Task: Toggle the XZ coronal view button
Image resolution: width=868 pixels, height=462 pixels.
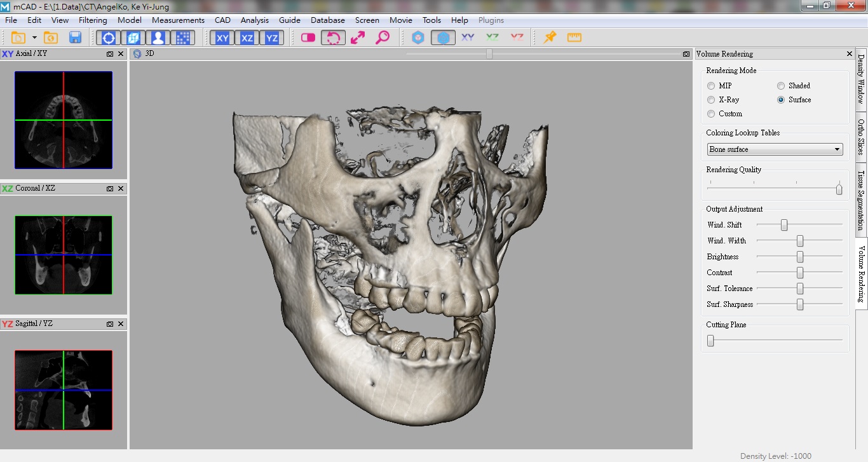Action: (x=247, y=38)
